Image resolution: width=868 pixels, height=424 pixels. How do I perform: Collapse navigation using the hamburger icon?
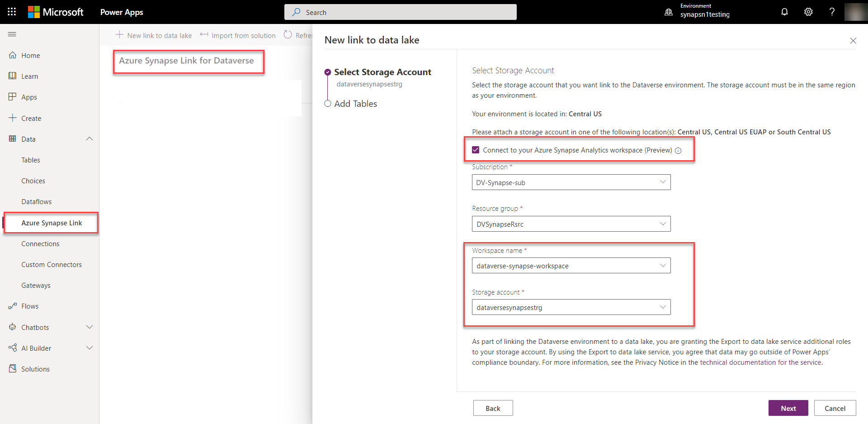pyautogui.click(x=12, y=34)
